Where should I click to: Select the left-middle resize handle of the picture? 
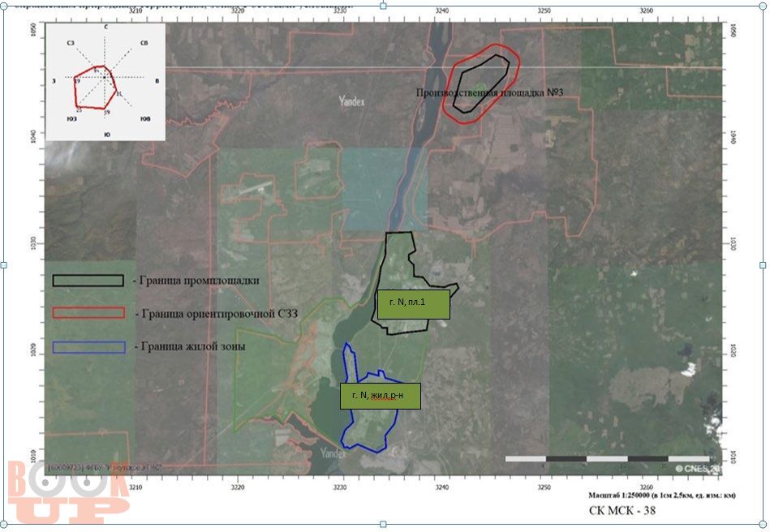coord(3,265)
